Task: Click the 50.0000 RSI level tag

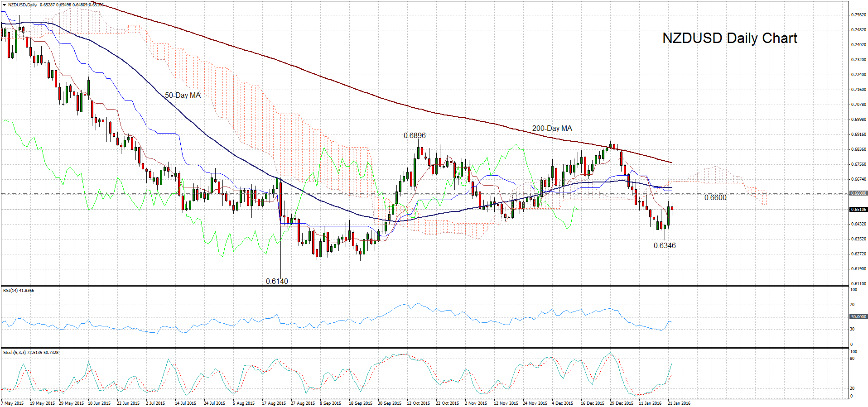Action: [858, 317]
